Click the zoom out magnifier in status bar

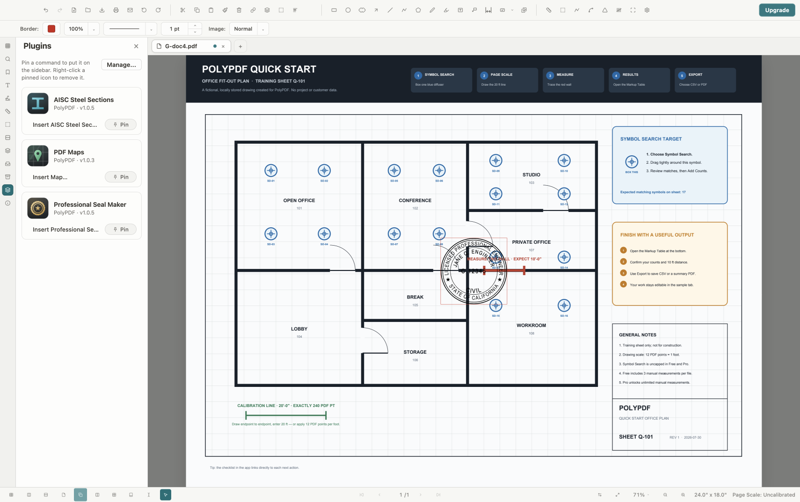665,495
